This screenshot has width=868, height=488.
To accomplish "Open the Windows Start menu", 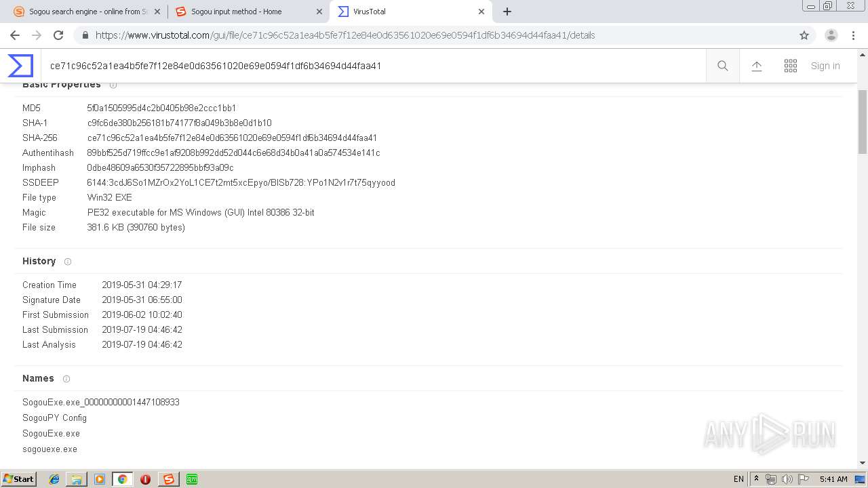I will click(x=18, y=479).
